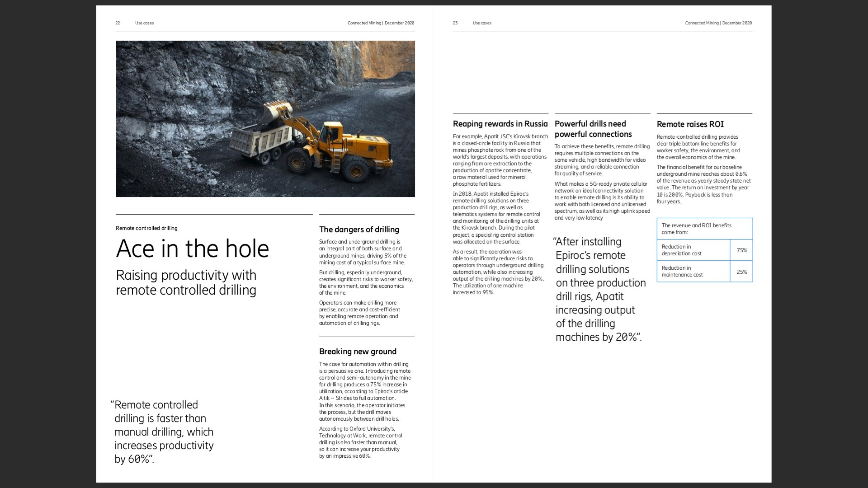Click 'Connected Mining | December 2020' on page 22
Screen dimensions: 868x488
point(381,23)
